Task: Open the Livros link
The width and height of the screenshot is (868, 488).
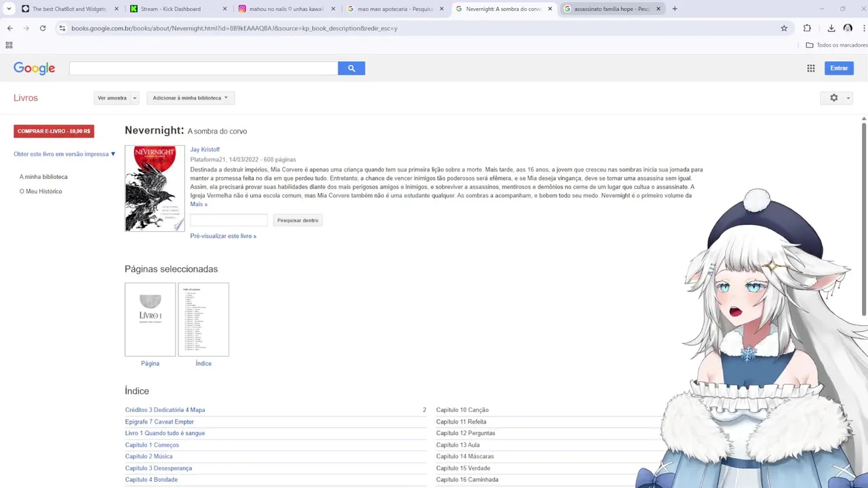Action: pos(26,98)
